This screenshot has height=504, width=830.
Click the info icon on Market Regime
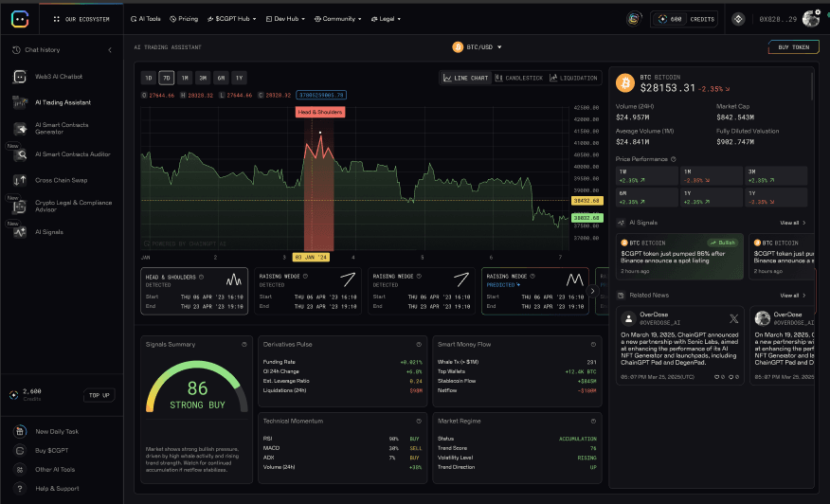593,422
